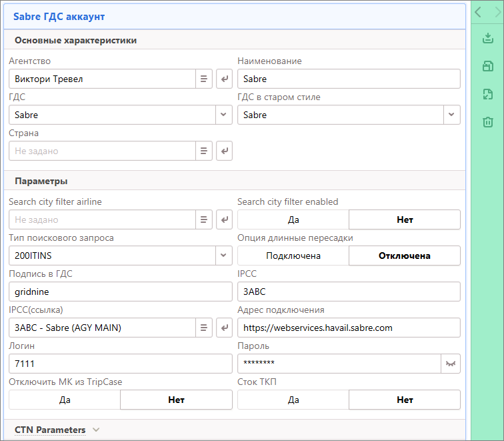This screenshot has width=504, height=441.
Task: Set Отключить МК из TripCase to Да
Action: [65, 400]
